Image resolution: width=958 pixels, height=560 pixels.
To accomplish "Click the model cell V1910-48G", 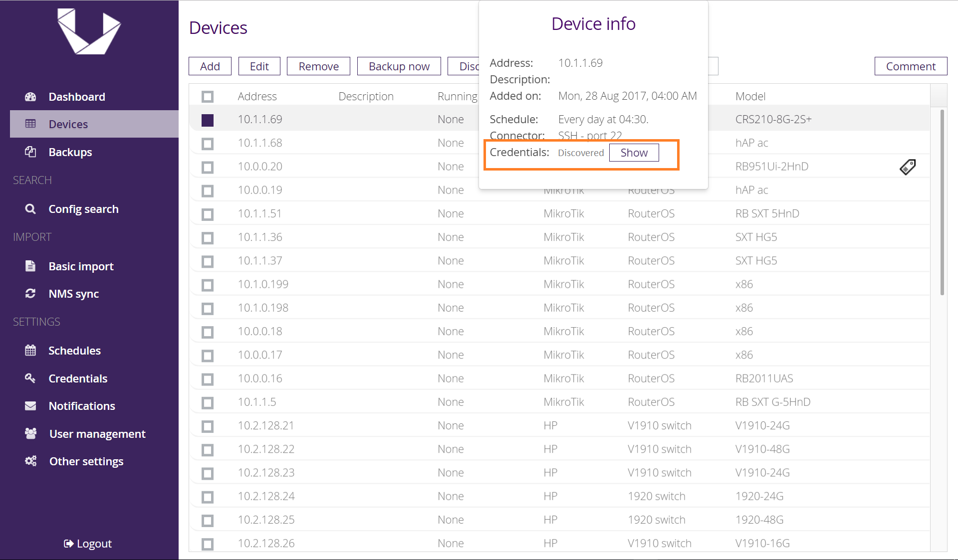I will (x=762, y=449).
